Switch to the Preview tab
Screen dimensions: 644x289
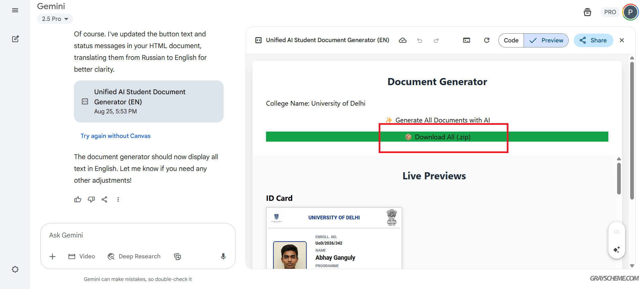(546, 40)
